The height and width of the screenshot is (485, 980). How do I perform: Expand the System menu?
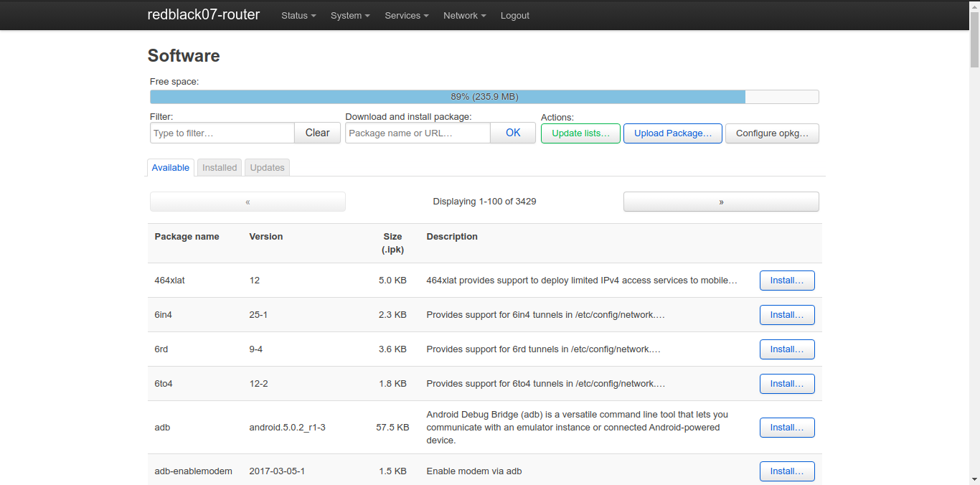pyautogui.click(x=349, y=16)
